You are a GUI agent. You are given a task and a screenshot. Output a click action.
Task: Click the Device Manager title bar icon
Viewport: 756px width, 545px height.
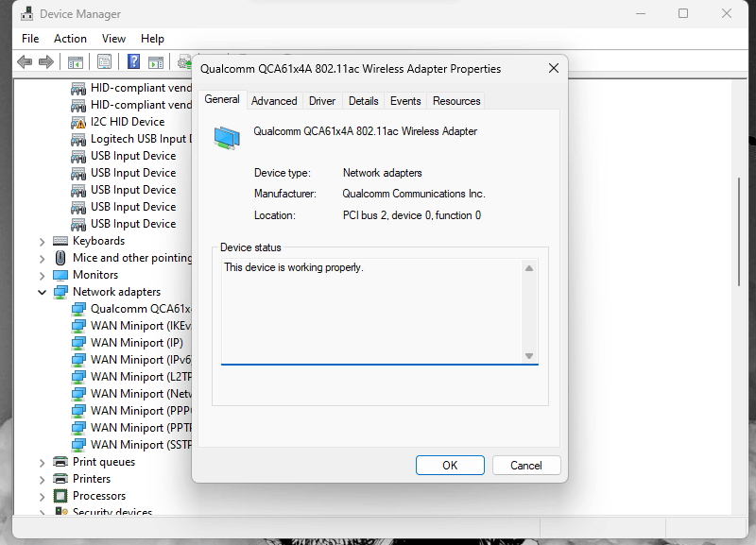[27, 13]
